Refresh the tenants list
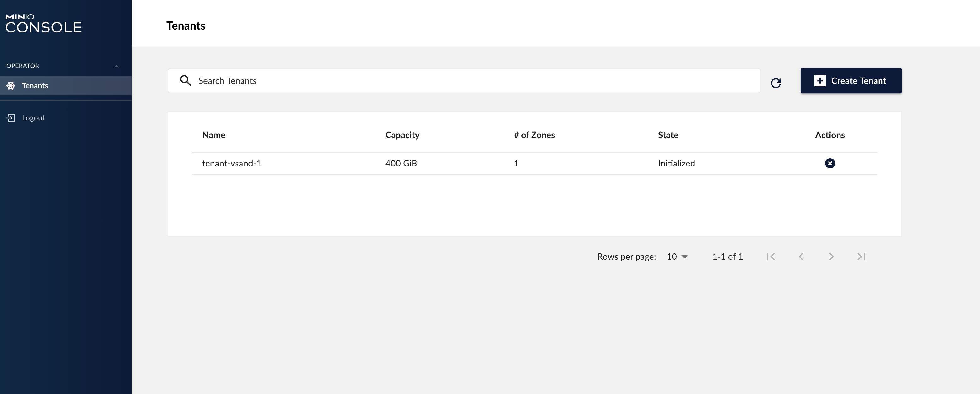Image resolution: width=980 pixels, height=394 pixels. tap(776, 83)
